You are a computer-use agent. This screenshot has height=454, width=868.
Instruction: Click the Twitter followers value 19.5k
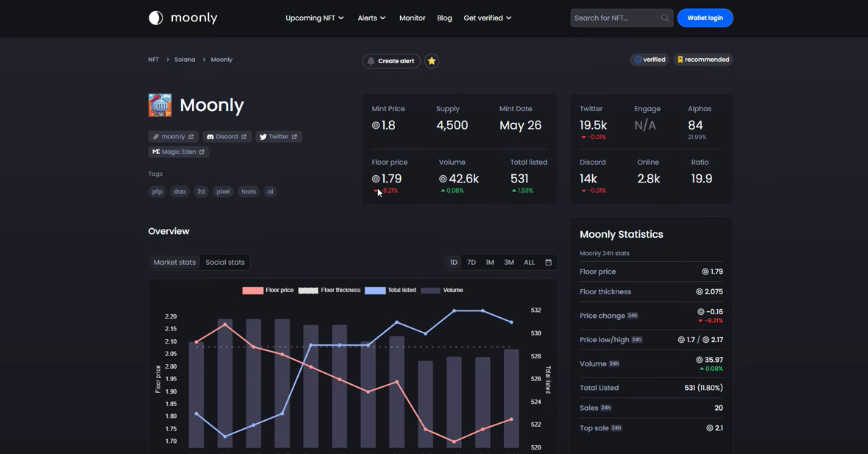(594, 125)
